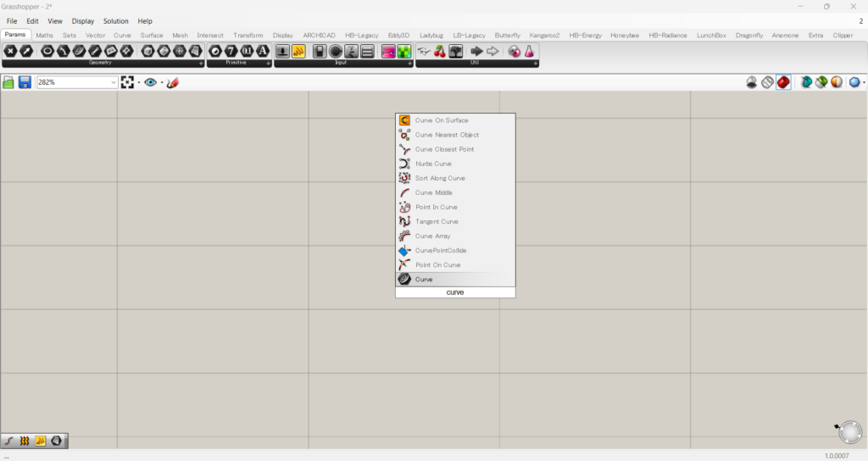Switch to the Kangaroo2 tab

544,36
